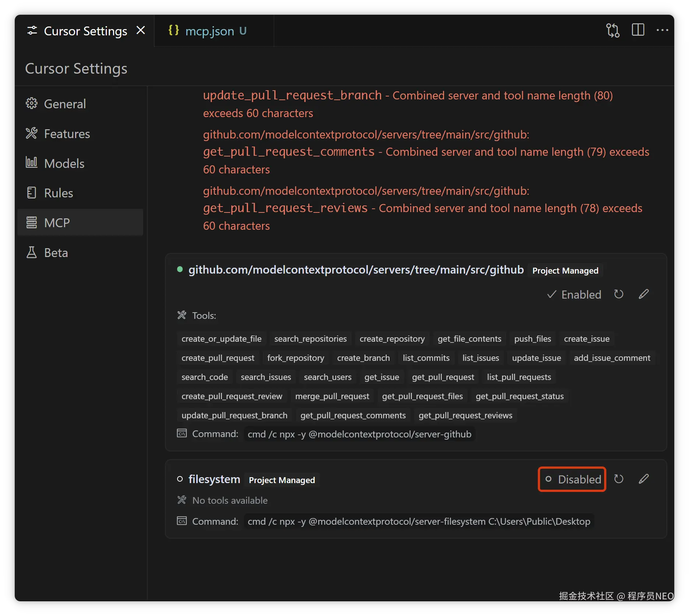Toggle the Enabled state of GitHub server
This screenshot has height=616, width=689.
(x=574, y=295)
